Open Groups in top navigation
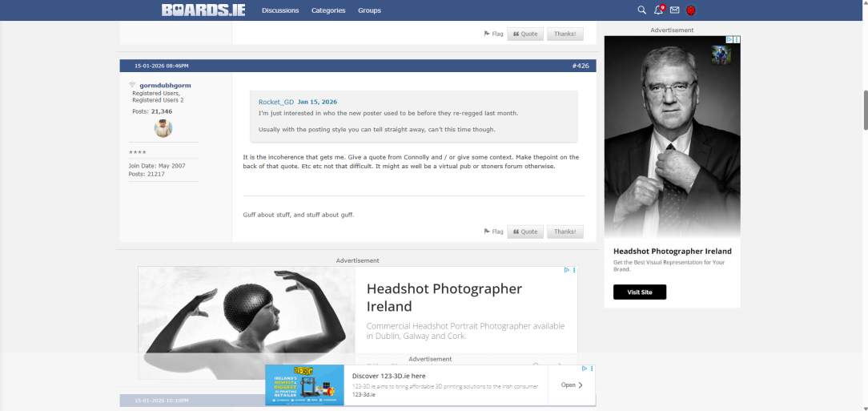 click(x=369, y=10)
